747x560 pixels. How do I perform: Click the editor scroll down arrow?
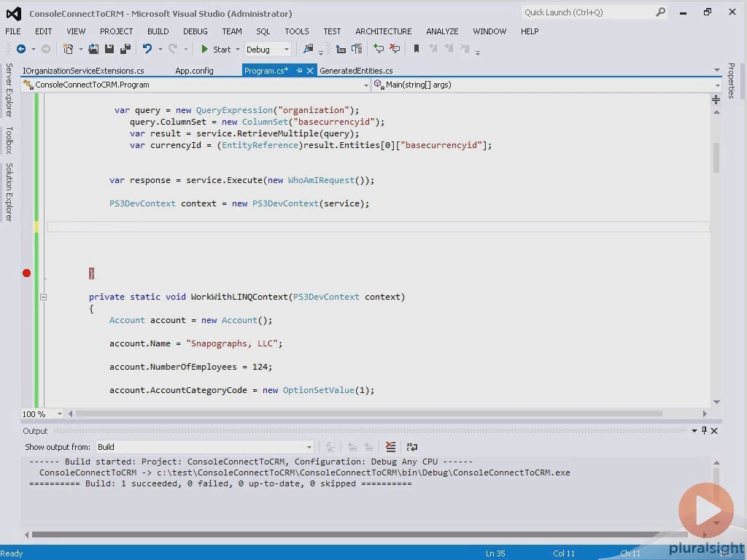point(716,402)
